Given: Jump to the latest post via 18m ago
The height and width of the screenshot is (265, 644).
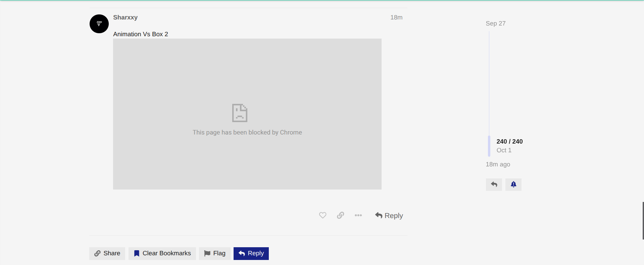Looking at the screenshot, I should click(498, 164).
